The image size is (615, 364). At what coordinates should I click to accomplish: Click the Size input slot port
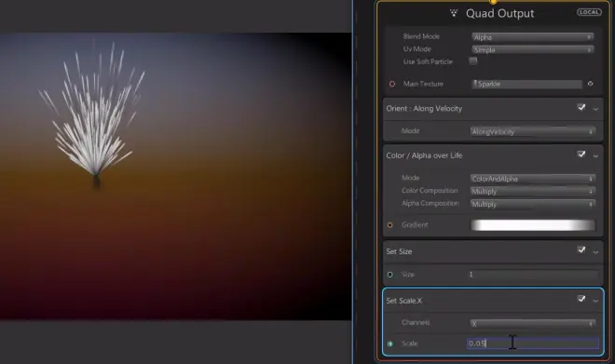389,275
